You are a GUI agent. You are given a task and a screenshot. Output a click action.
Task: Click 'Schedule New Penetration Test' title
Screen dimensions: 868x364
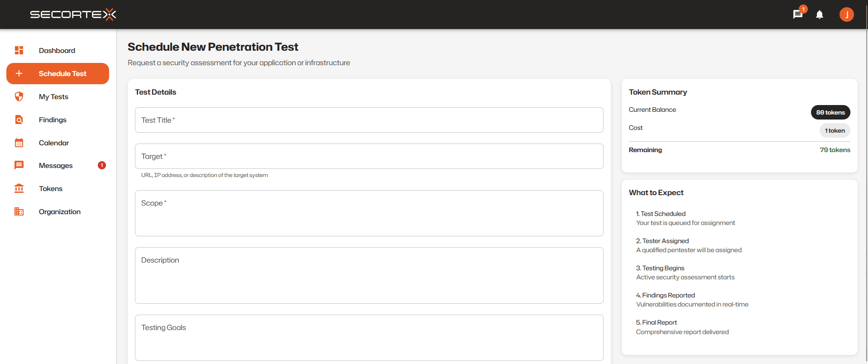click(213, 47)
